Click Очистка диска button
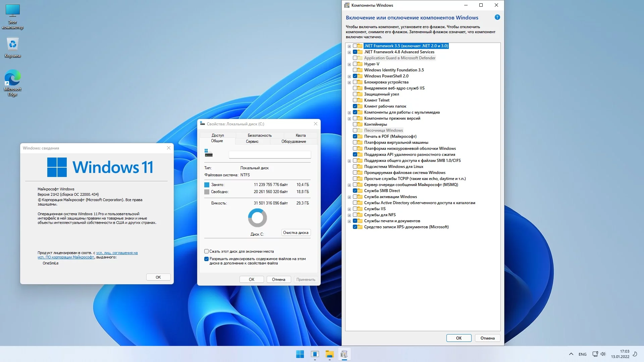The height and width of the screenshot is (362, 644). tap(296, 233)
